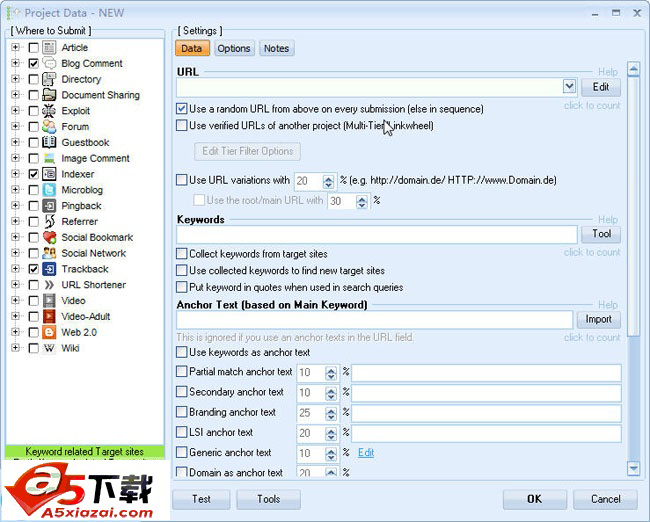This screenshot has height=522, width=650.
Task: Expand the Article tree node
Action: click(x=15, y=47)
